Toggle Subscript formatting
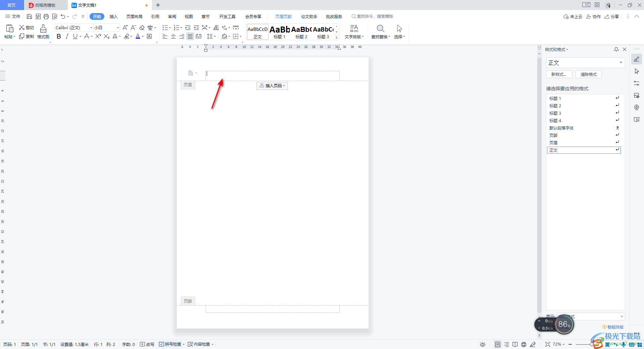This screenshot has height=349, width=644. tap(107, 36)
